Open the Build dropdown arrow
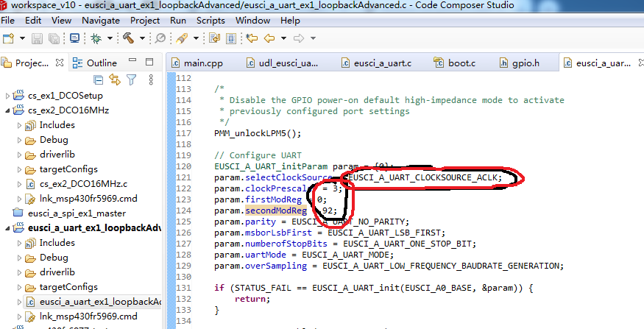This screenshot has width=644, height=329. [142, 38]
